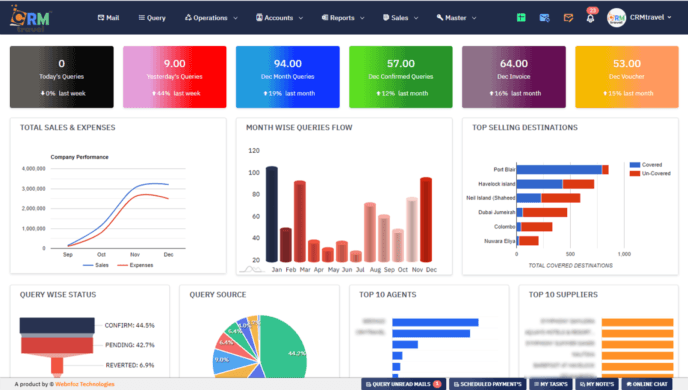This screenshot has height=390, width=688.
Task: Toggle Covered legend entry
Action: pyautogui.click(x=645, y=165)
